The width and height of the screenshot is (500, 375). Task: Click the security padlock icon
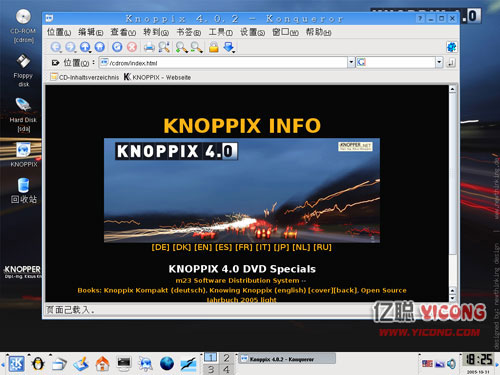tap(214, 47)
